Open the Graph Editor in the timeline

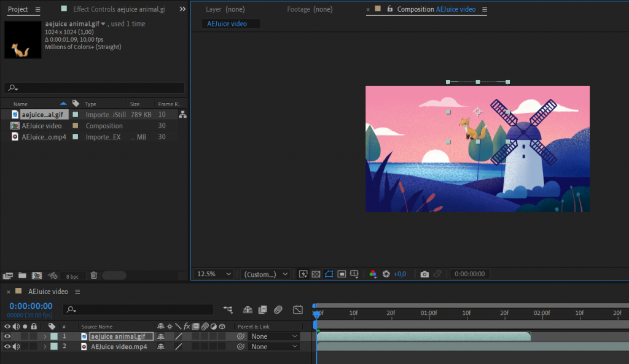point(299,309)
